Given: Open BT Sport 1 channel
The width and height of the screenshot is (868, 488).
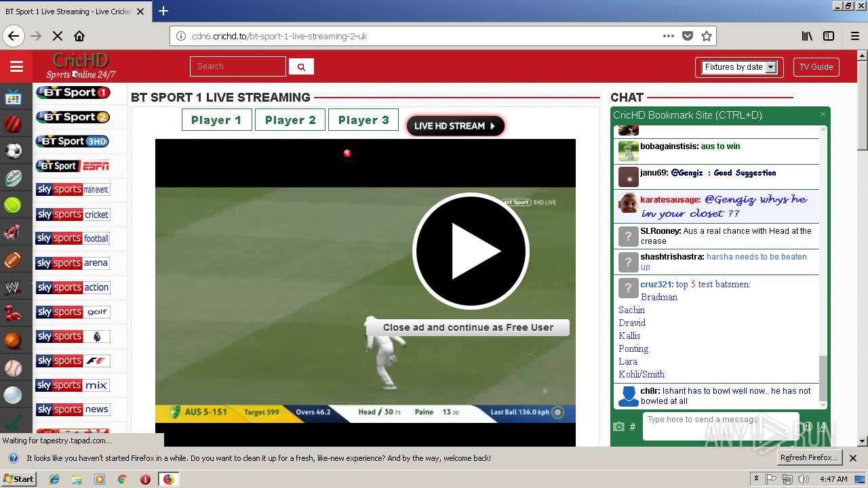Looking at the screenshot, I should [73, 92].
